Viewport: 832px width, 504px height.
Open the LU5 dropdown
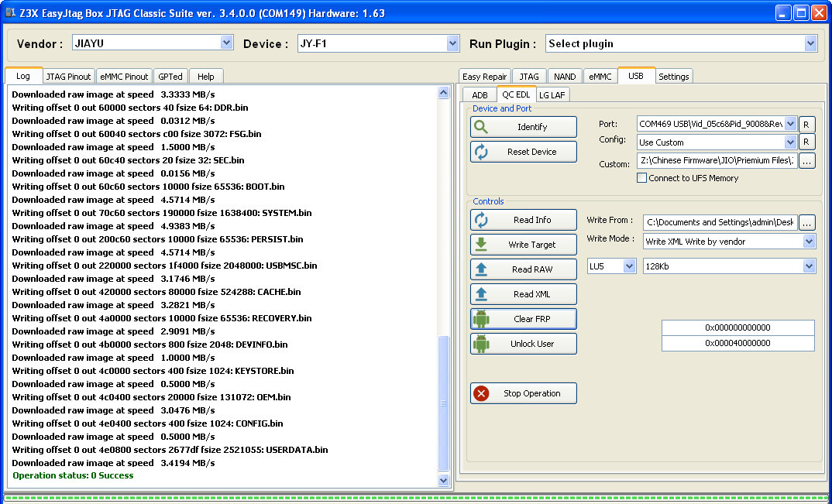629,266
